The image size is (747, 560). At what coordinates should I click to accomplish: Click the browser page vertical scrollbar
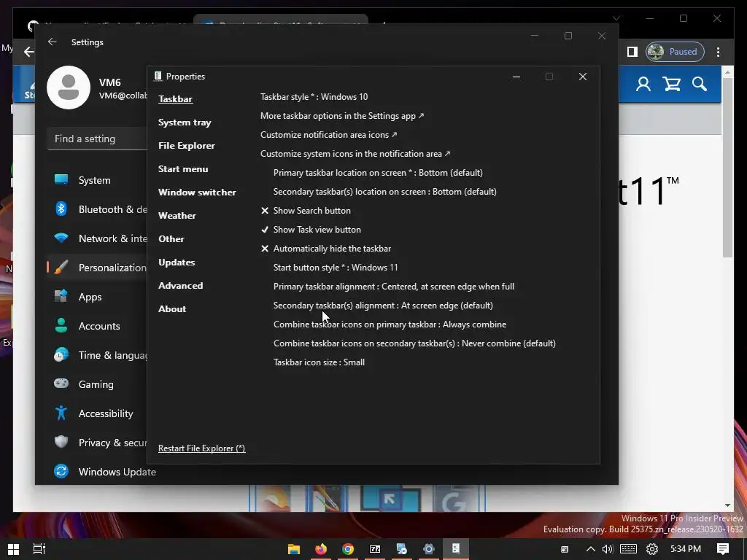(727, 167)
